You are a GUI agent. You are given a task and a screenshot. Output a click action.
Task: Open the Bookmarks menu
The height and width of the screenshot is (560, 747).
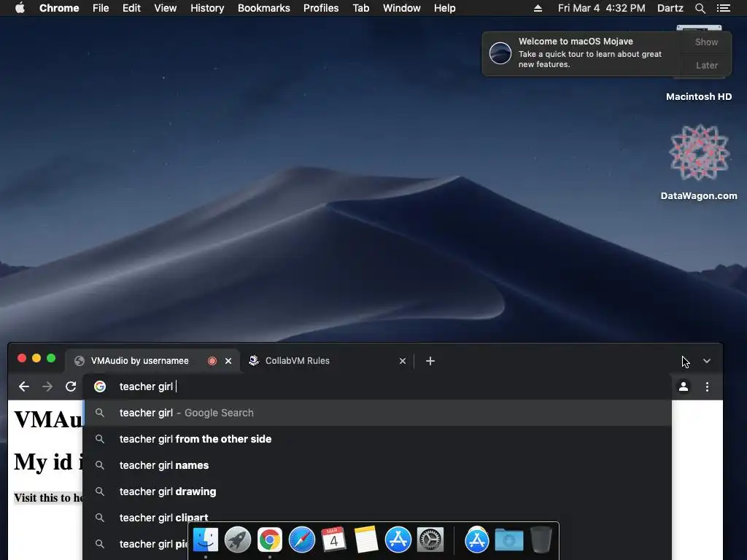(x=264, y=8)
